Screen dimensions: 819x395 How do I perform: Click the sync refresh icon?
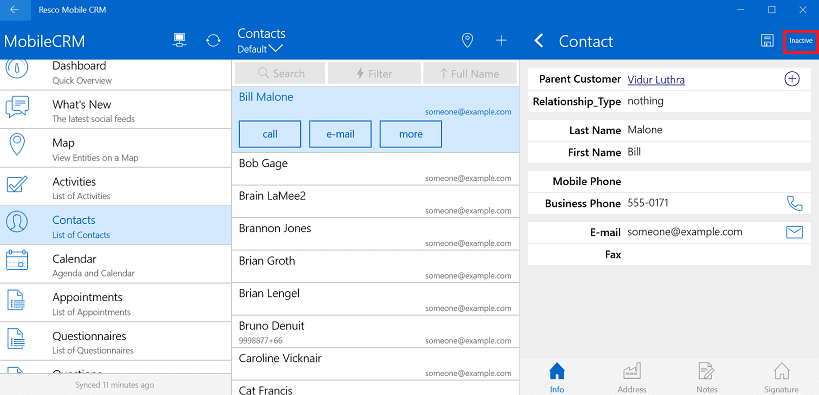coord(213,41)
